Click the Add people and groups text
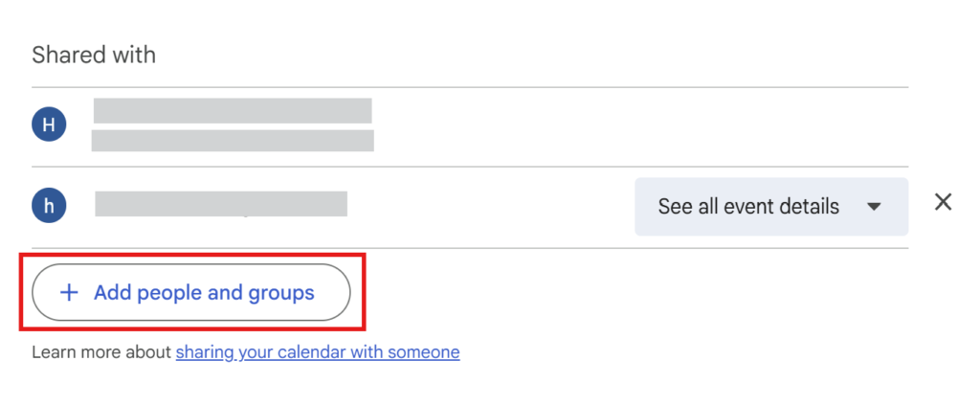 tap(204, 292)
